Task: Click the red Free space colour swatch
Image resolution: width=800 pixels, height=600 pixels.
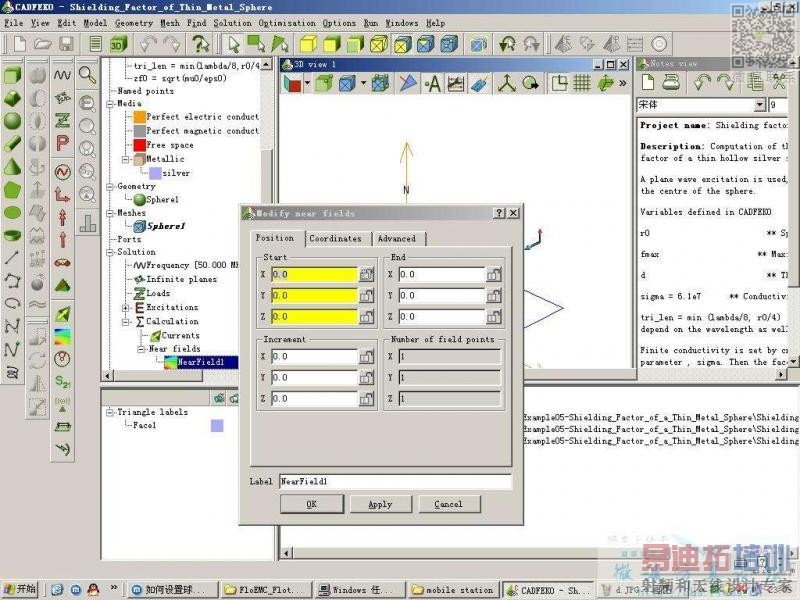Action: coord(140,145)
